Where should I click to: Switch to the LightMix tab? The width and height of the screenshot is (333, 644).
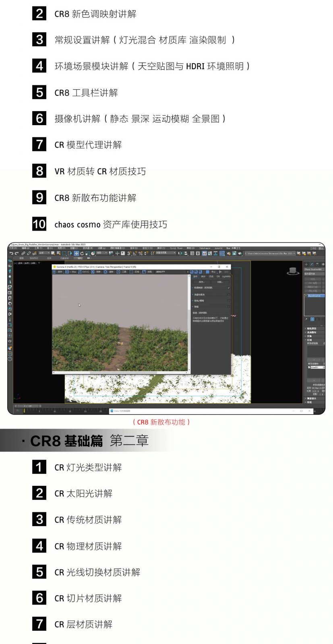tap(226, 277)
